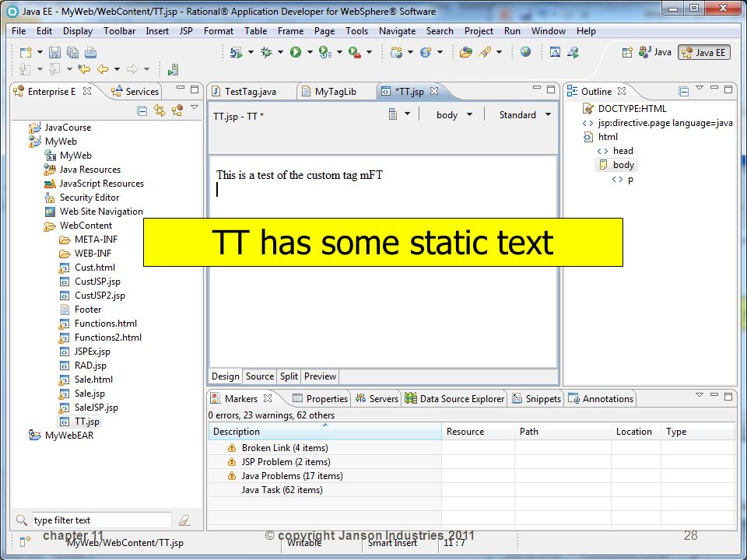Click the Print toolbar icon

click(90, 52)
